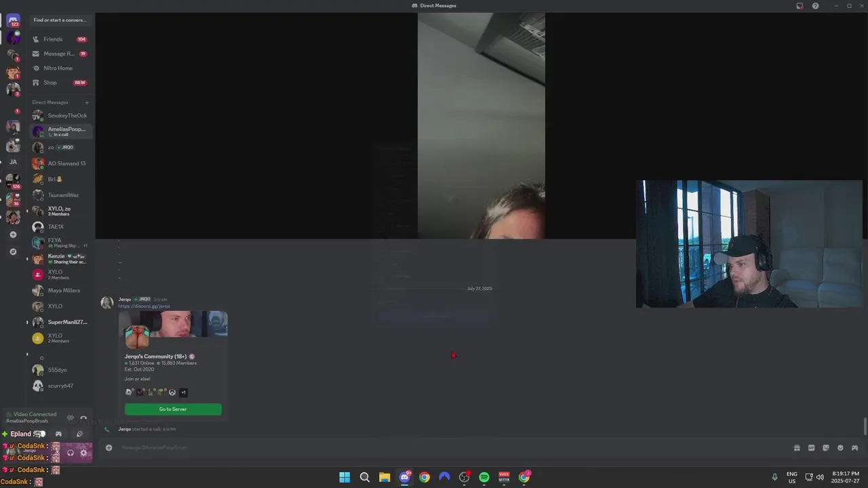Open DM with TsunamiWaz
868x488 pixels.
point(60,195)
